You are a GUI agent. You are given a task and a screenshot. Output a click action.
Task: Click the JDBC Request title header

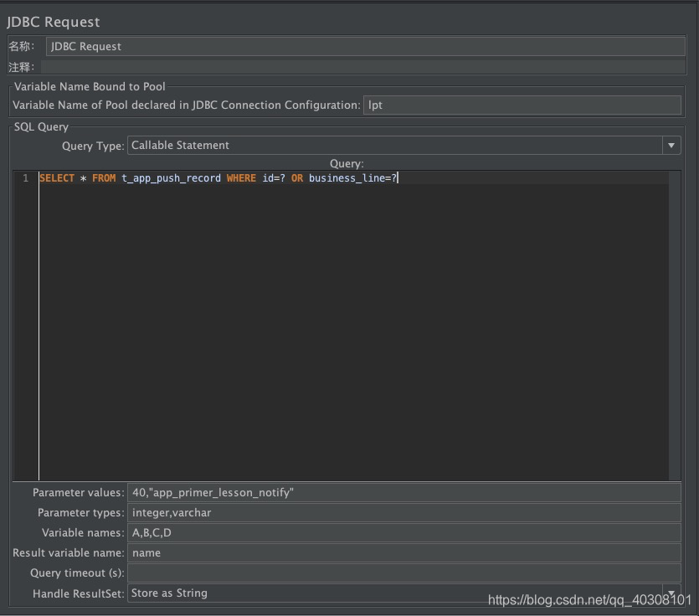[55, 21]
